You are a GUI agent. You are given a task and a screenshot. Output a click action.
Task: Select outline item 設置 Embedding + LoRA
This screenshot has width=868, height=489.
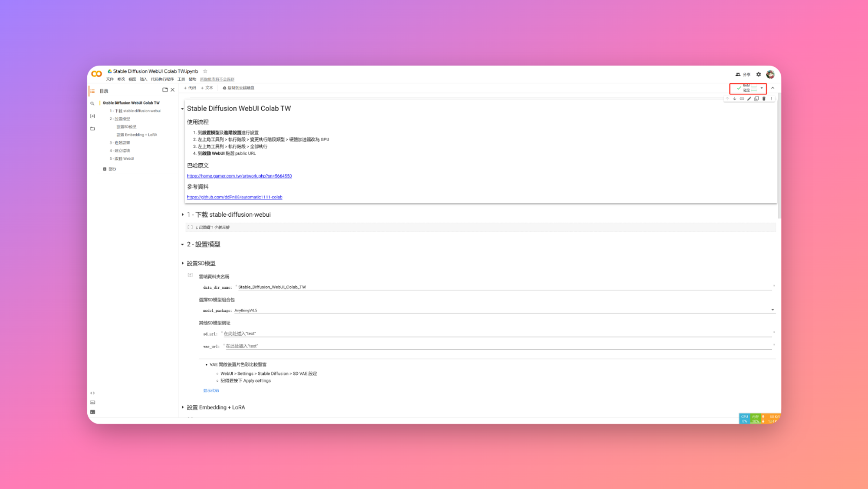(x=137, y=135)
